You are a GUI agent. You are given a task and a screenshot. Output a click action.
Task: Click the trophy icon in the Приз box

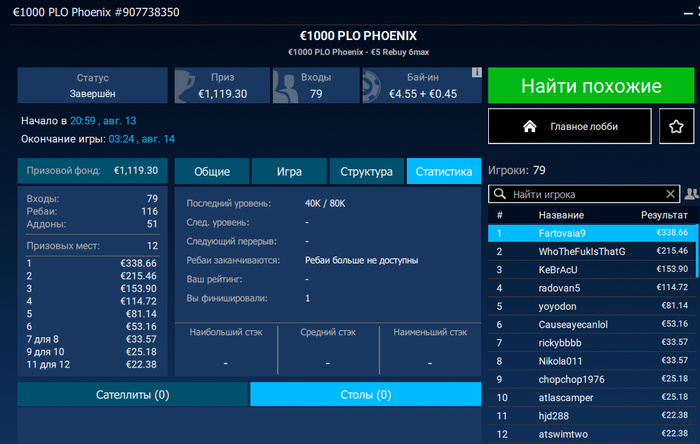(184, 86)
